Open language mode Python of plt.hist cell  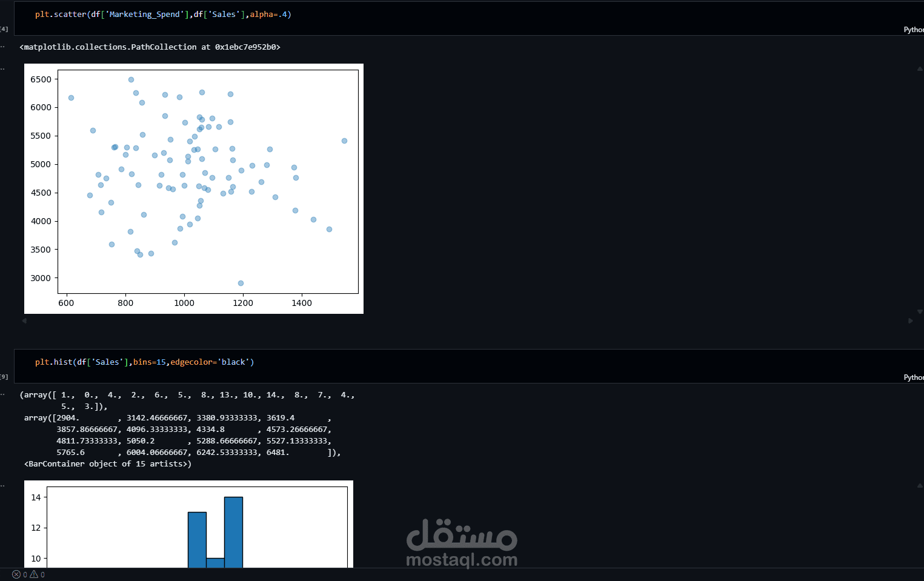[914, 377]
